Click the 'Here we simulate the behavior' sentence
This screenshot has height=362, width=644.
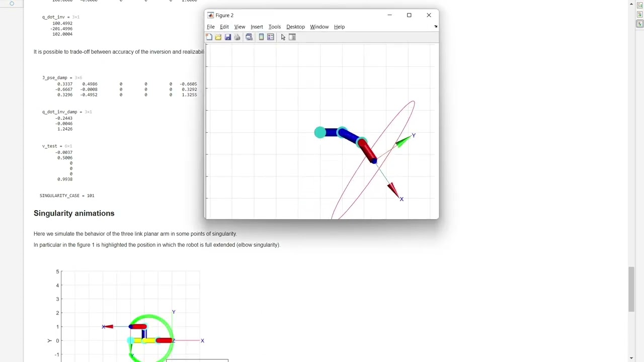tap(135, 234)
